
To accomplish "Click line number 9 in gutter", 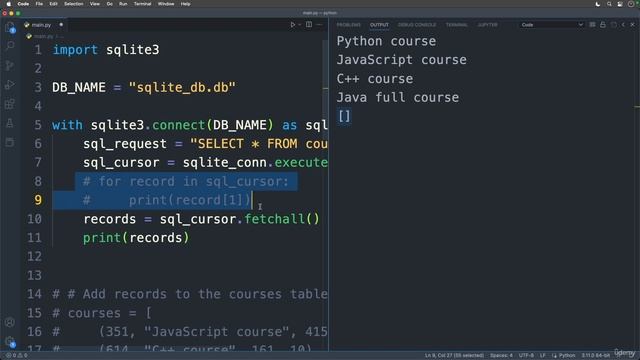I will click(38, 200).
